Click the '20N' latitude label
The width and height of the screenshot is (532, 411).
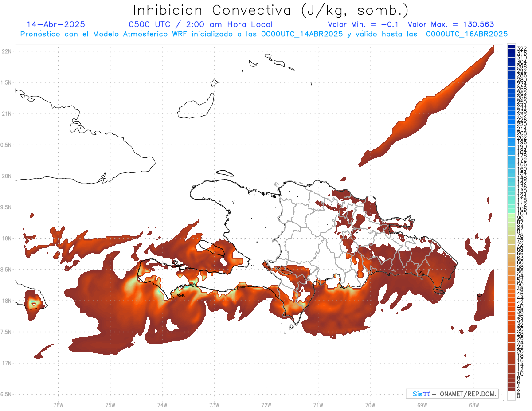7,176
